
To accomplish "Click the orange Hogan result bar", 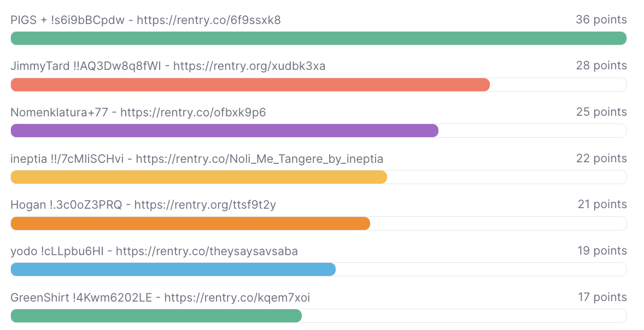I will tap(190, 223).
